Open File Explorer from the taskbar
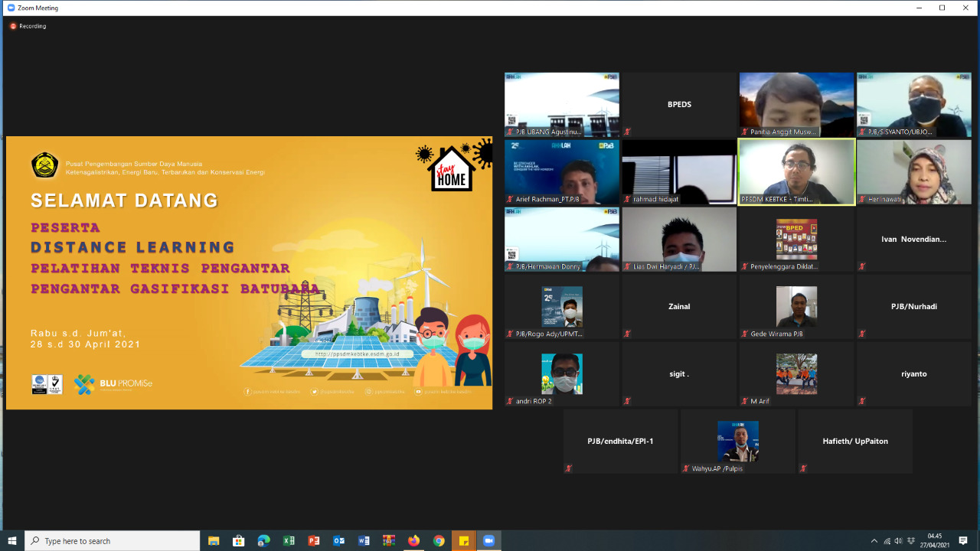 tap(214, 541)
